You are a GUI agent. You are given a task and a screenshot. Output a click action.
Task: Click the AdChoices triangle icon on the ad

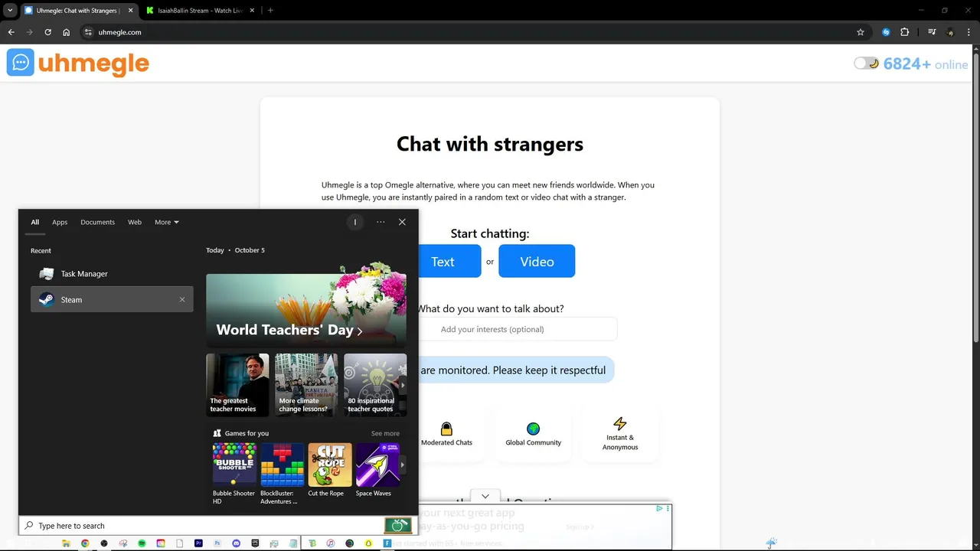click(x=659, y=509)
